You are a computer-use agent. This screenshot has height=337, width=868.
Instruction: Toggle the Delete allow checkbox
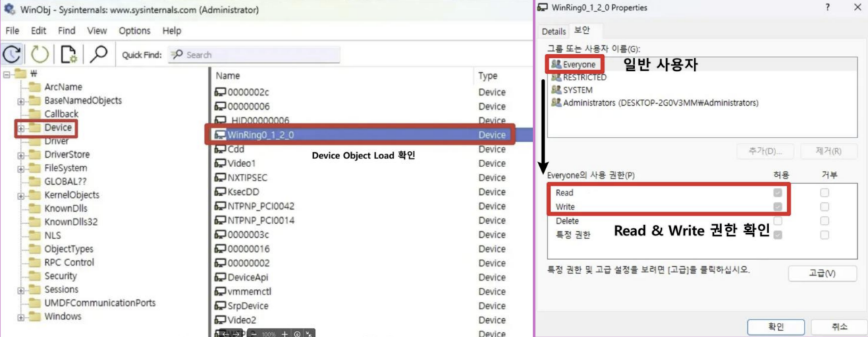tap(778, 221)
